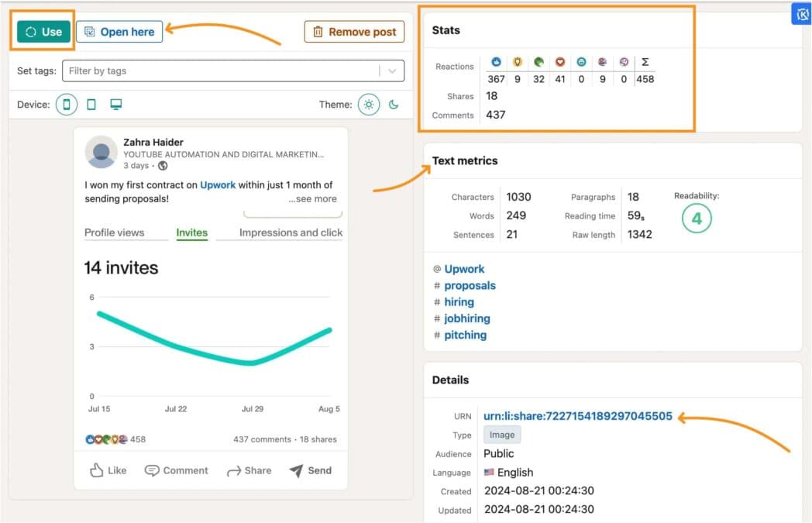
Task: Toggle the Image type badge in Details
Action: pyautogui.click(x=501, y=435)
